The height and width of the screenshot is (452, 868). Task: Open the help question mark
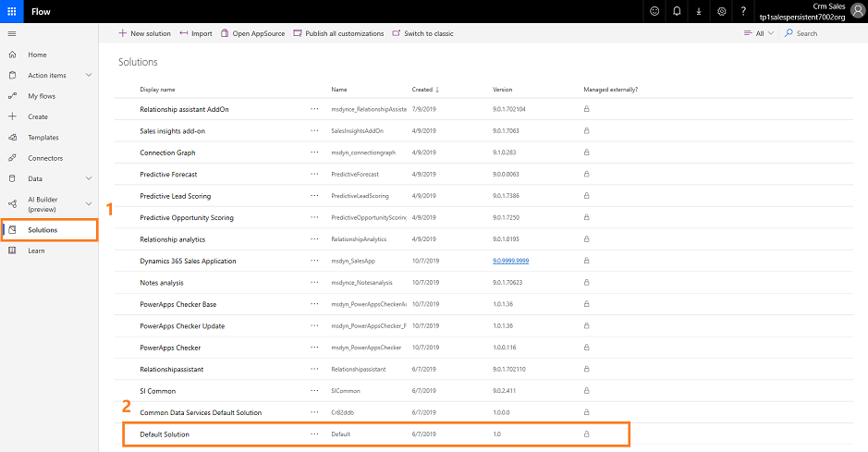tap(743, 11)
